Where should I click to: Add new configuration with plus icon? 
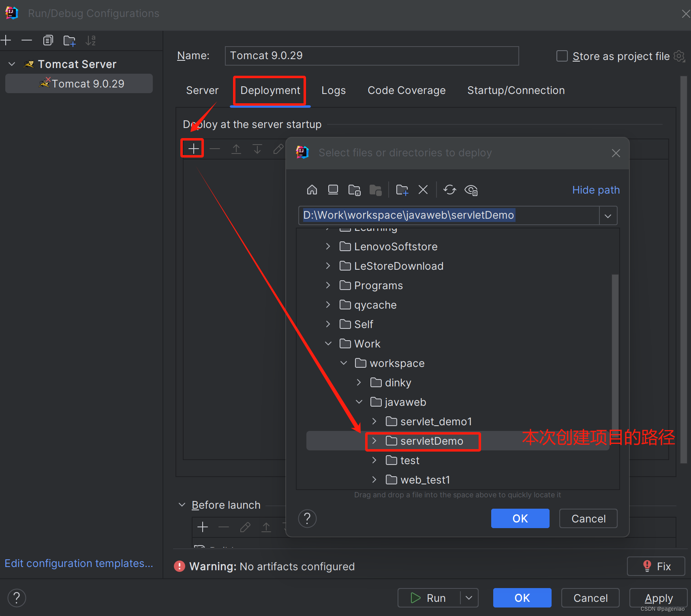[x=6, y=40]
